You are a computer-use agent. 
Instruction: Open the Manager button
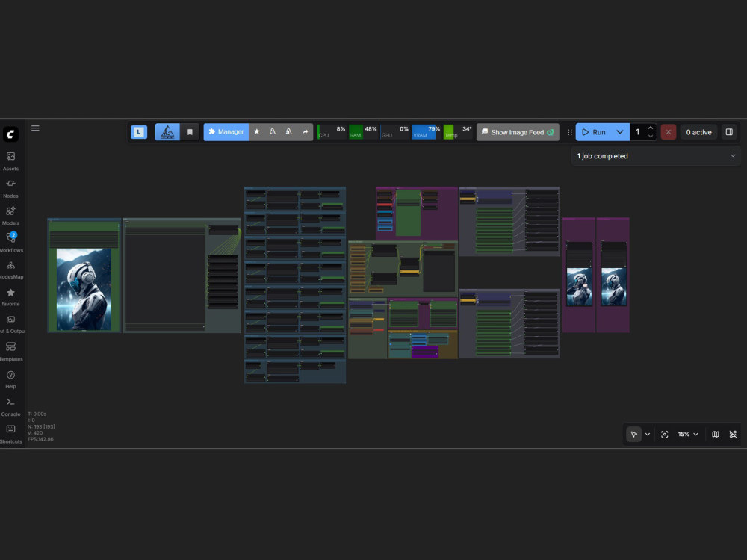tap(226, 132)
